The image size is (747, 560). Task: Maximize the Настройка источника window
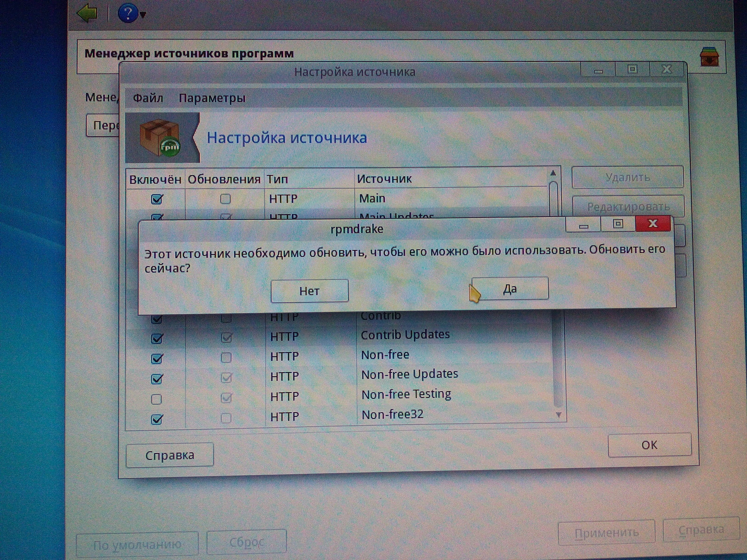click(633, 70)
